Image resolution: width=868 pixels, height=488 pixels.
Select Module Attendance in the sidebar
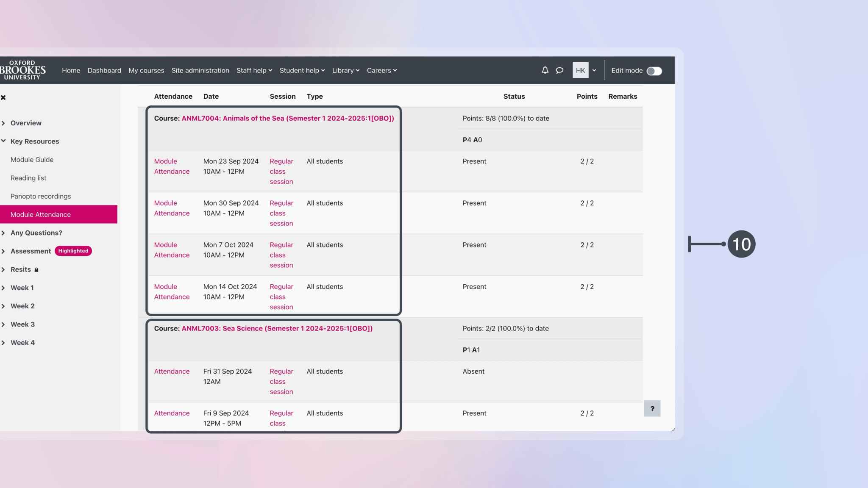point(40,214)
